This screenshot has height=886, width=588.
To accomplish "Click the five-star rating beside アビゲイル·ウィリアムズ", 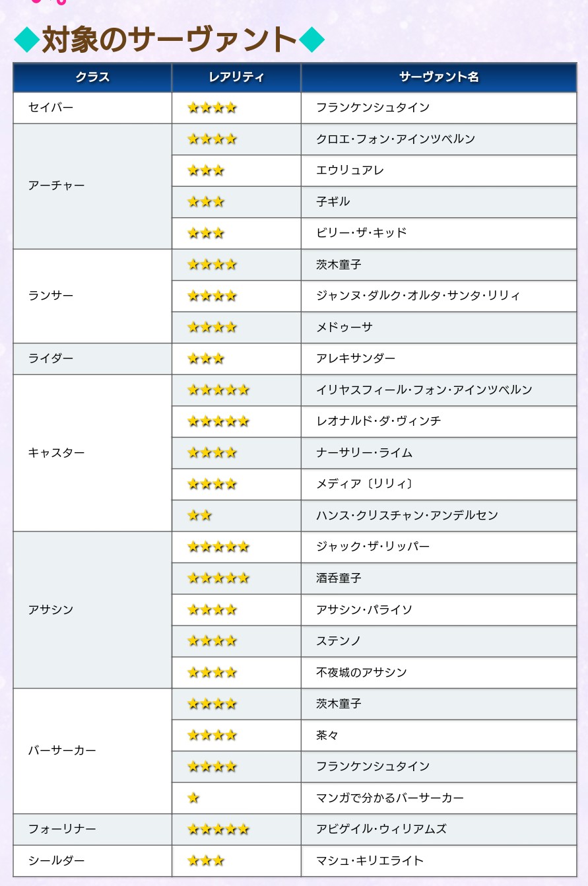I will coord(218,829).
